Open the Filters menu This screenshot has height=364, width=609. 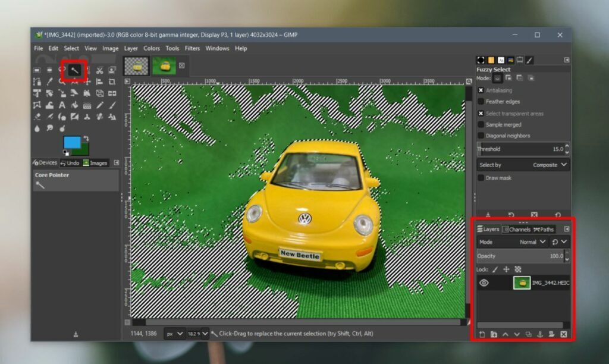pos(192,48)
